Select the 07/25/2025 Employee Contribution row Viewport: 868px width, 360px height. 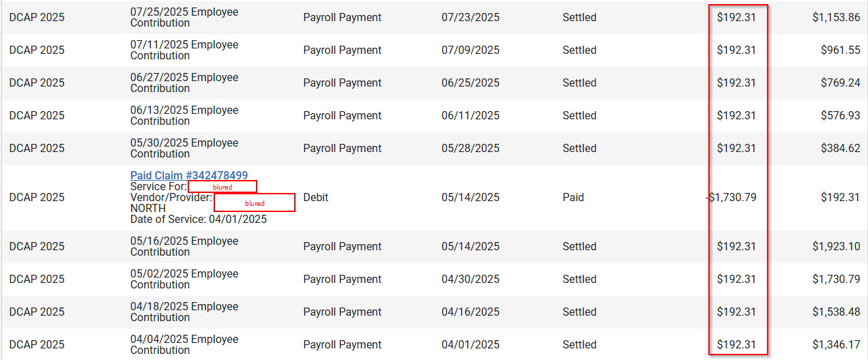[434, 18]
